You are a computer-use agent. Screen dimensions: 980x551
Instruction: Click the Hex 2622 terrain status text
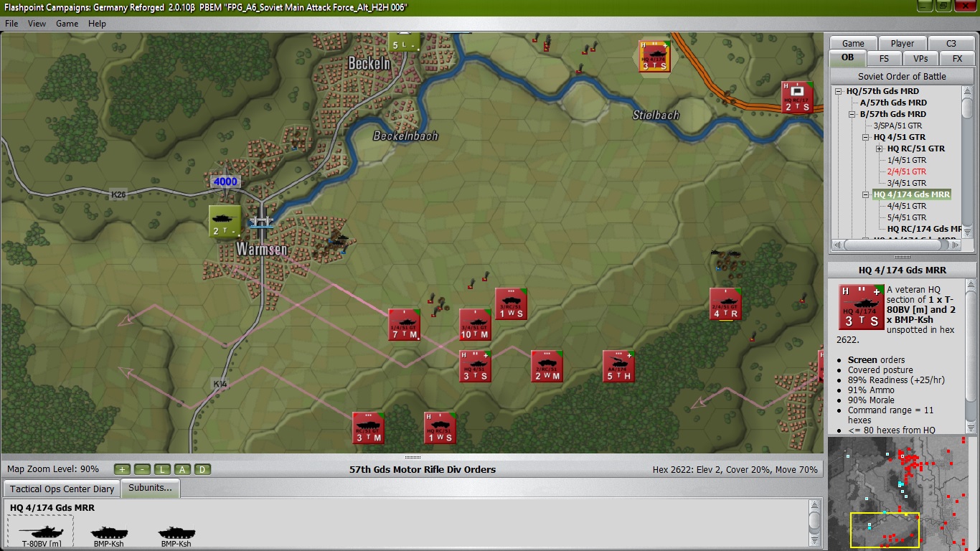tap(735, 470)
